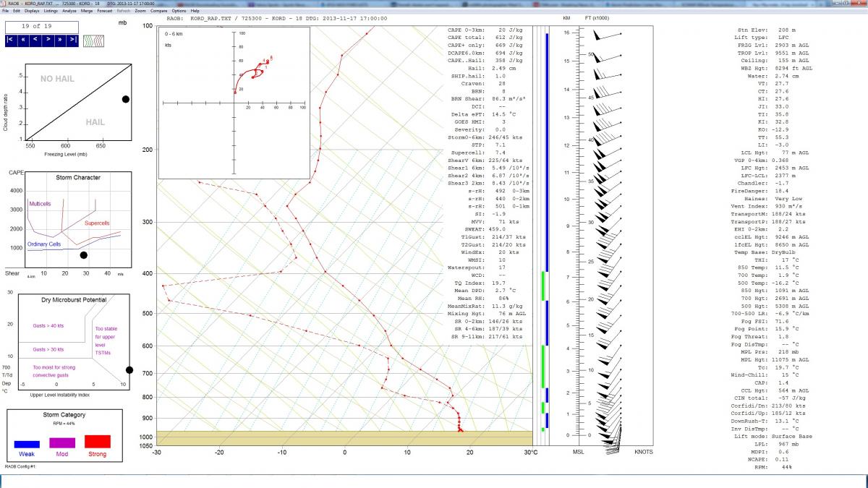This screenshot has height=488, width=868.
Task: Open the Edit menu
Action: point(17,11)
